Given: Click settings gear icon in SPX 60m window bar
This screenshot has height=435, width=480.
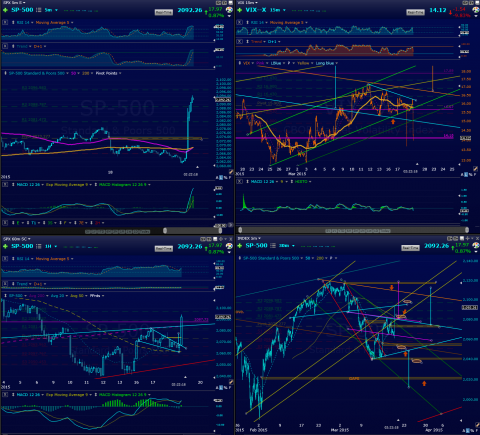Looking at the screenshot, I should 221,239.
